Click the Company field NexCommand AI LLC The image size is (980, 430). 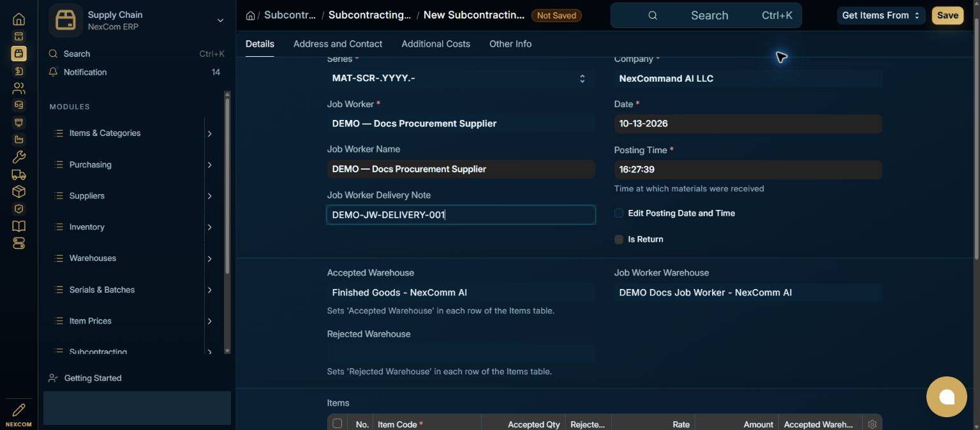(x=748, y=78)
